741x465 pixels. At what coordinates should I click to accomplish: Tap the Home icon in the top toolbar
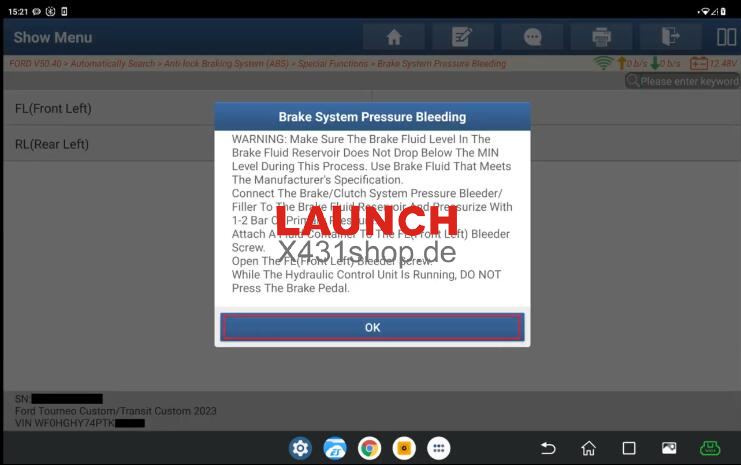tap(393, 37)
